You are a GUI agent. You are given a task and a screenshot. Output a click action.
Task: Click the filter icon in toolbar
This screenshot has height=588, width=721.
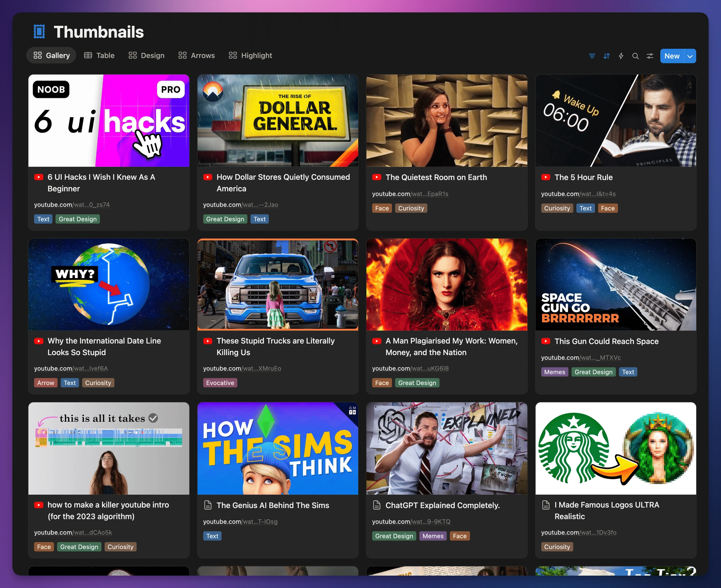coord(592,56)
